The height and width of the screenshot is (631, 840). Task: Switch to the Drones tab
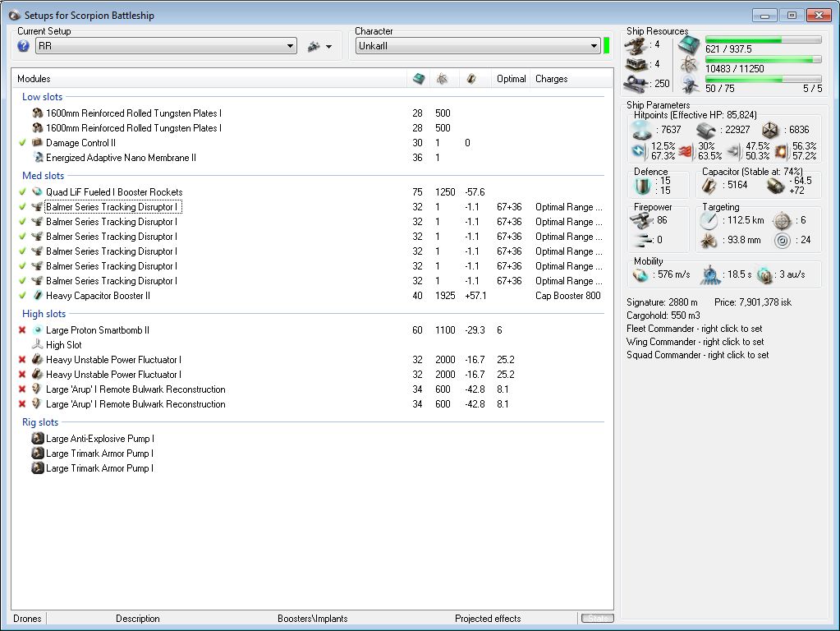pos(27,619)
